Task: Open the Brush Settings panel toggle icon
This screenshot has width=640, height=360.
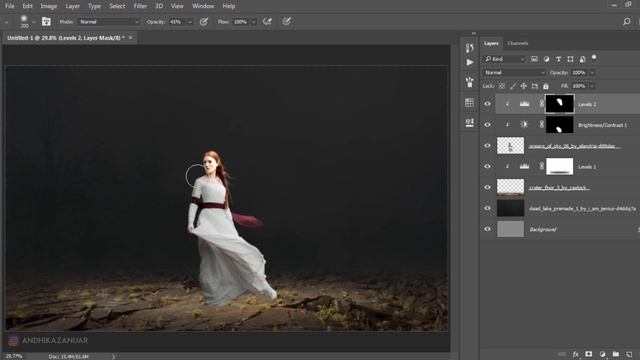Action: [46, 22]
